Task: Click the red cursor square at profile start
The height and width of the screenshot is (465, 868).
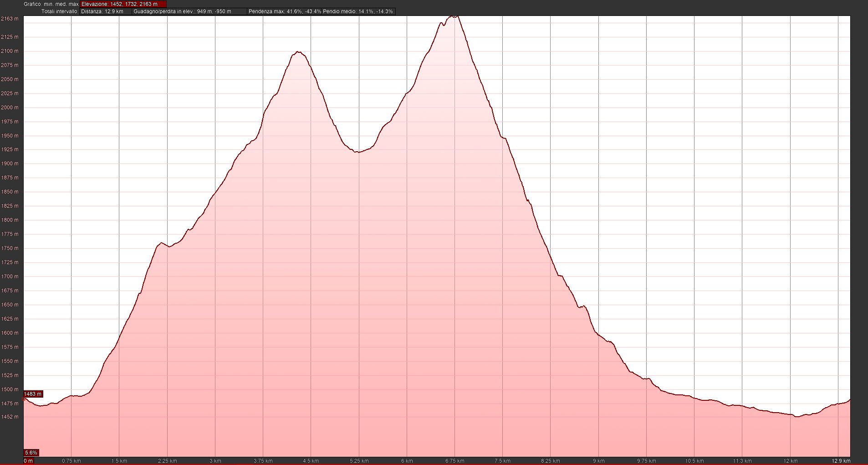Action: click(24, 399)
